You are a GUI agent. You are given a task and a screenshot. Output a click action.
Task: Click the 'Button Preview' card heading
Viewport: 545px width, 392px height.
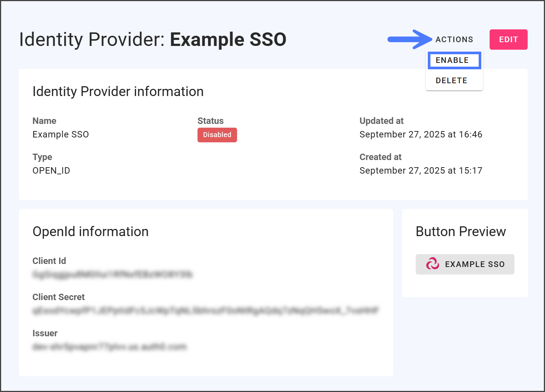tap(461, 232)
